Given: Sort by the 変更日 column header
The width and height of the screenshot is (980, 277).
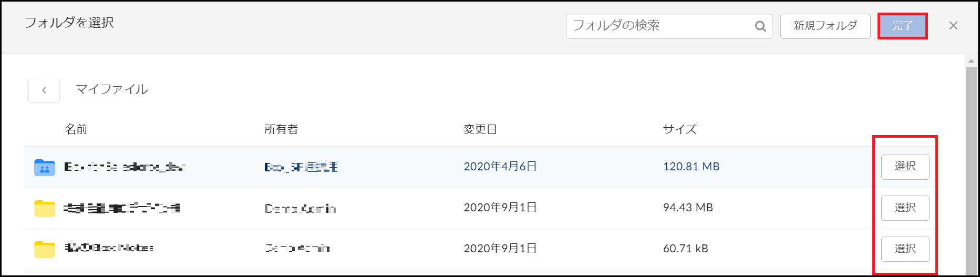Looking at the screenshot, I should pyautogui.click(x=480, y=129).
